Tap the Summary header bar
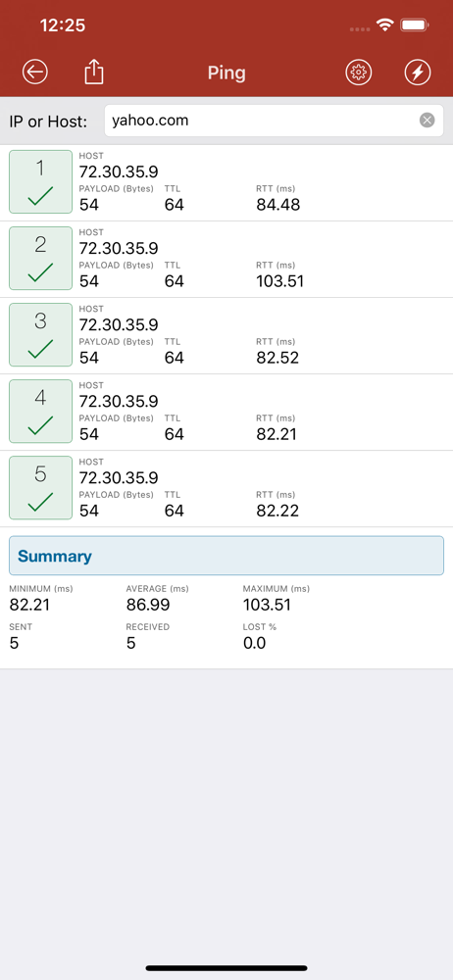This screenshot has height=980, width=453. [226, 556]
